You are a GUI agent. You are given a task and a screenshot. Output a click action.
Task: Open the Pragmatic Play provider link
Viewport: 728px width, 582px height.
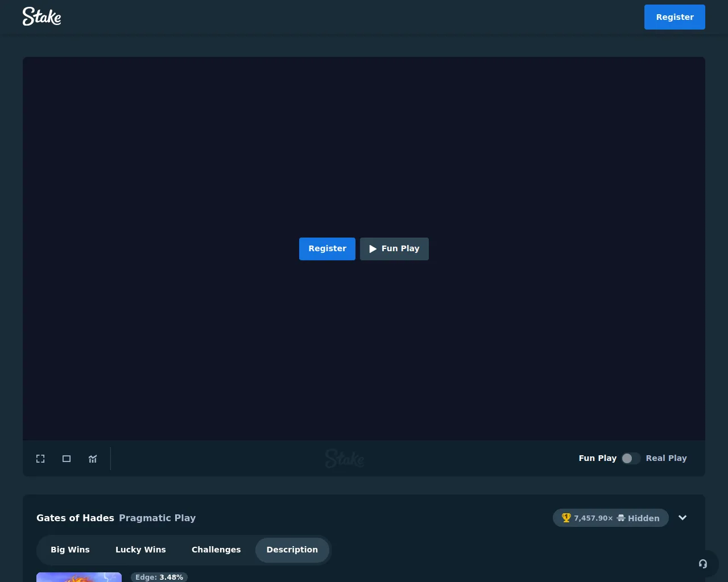157,518
